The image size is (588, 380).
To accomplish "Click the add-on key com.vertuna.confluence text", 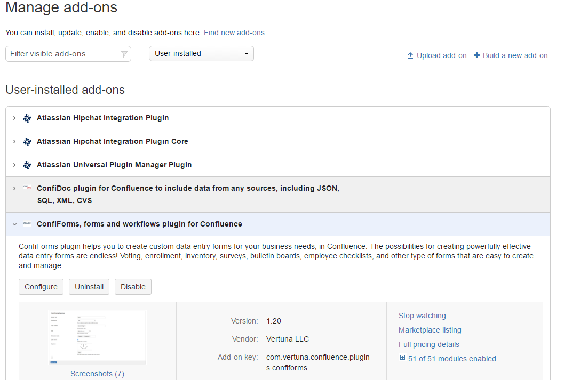I will pos(318,362).
